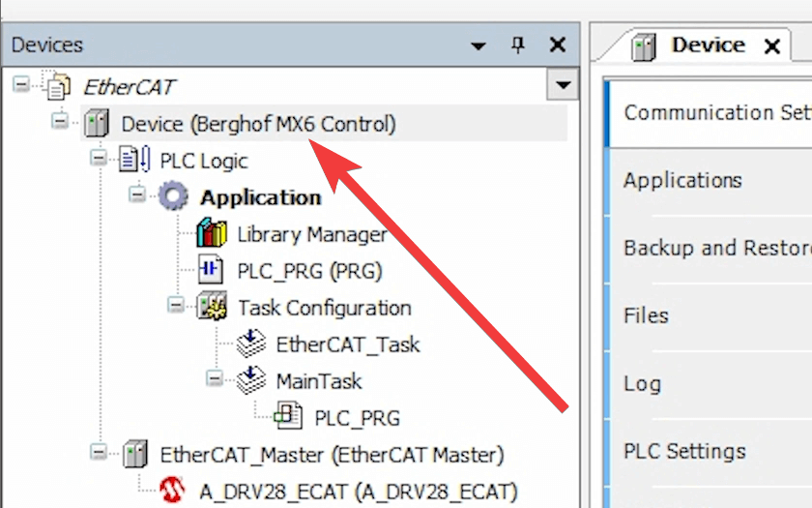Viewport: 812px width, 508px height.
Task: Select Device (Berghof MX6 Control) in tree
Action: pos(258,125)
